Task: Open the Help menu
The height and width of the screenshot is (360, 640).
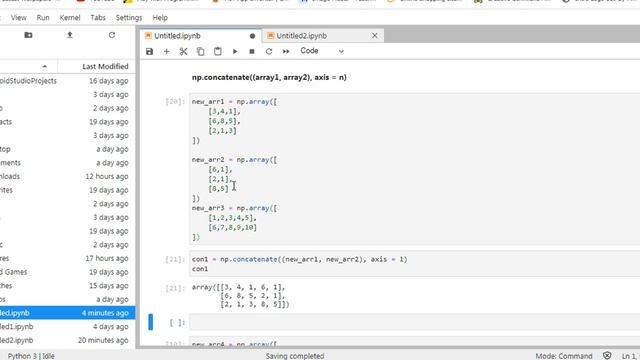Action: (x=160, y=18)
